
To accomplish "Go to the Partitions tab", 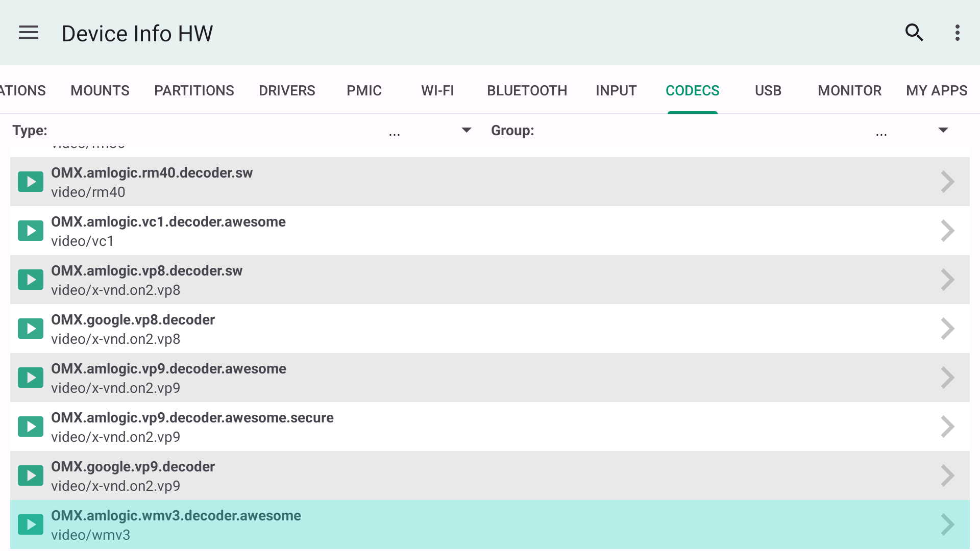I will 194,90.
